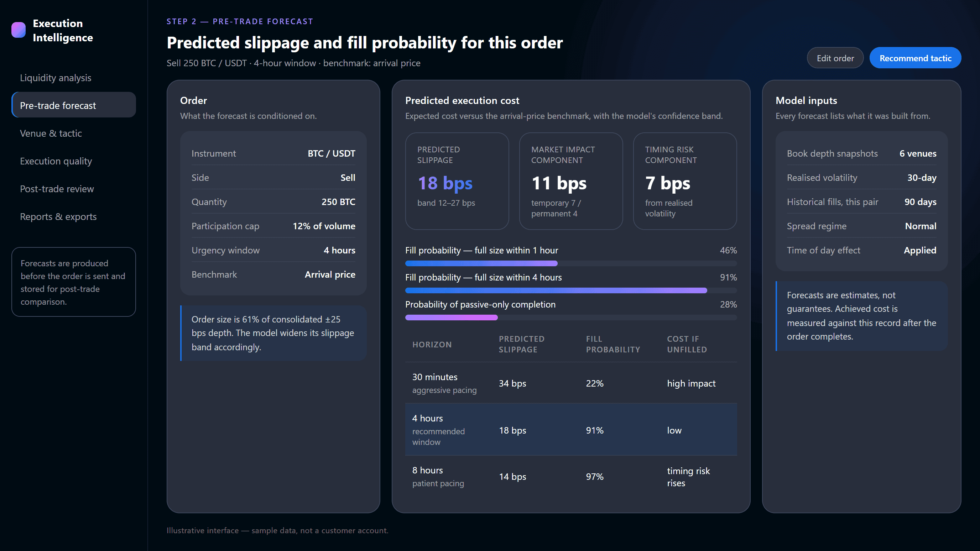This screenshot has width=980, height=551.
Task: Click the band 12–27 bps text
Action: coord(446,203)
